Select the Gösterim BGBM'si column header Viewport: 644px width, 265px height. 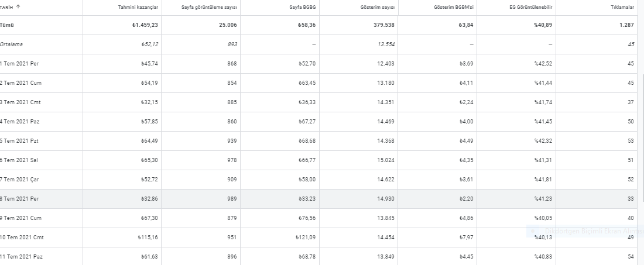[454, 8]
